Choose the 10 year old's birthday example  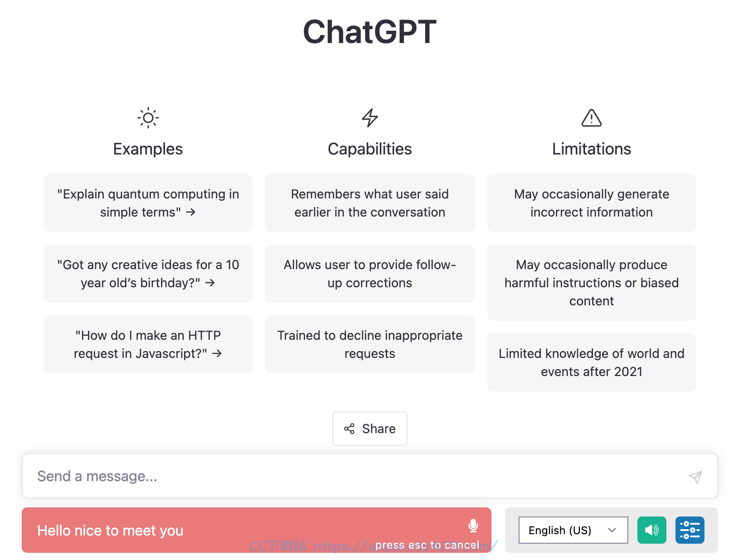148,274
